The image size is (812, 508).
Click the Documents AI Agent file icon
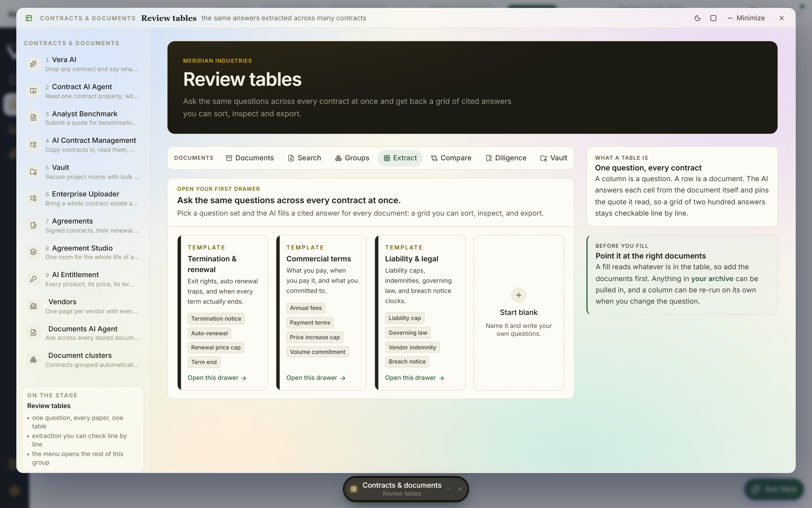pos(33,333)
